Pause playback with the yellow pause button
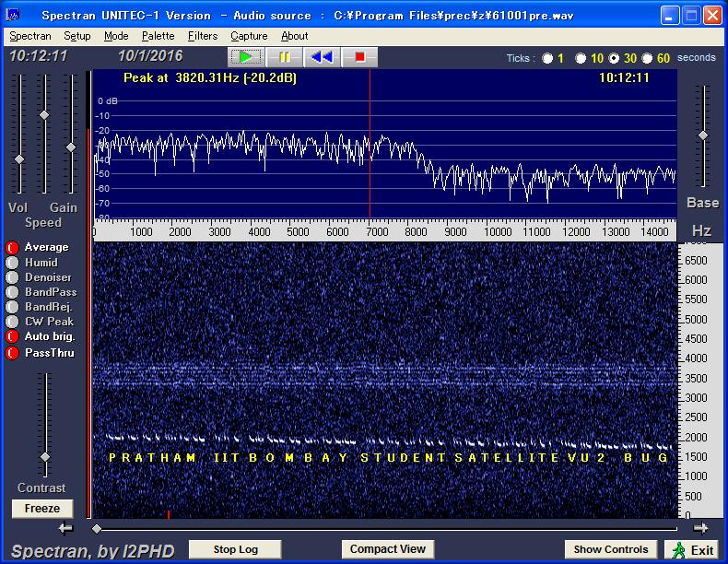This screenshot has height=564, width=728. point(284,57)
